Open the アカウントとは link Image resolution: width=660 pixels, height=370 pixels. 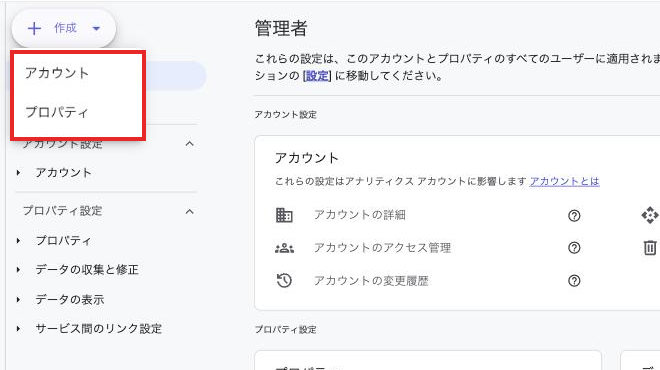click(x=564, y=181)
